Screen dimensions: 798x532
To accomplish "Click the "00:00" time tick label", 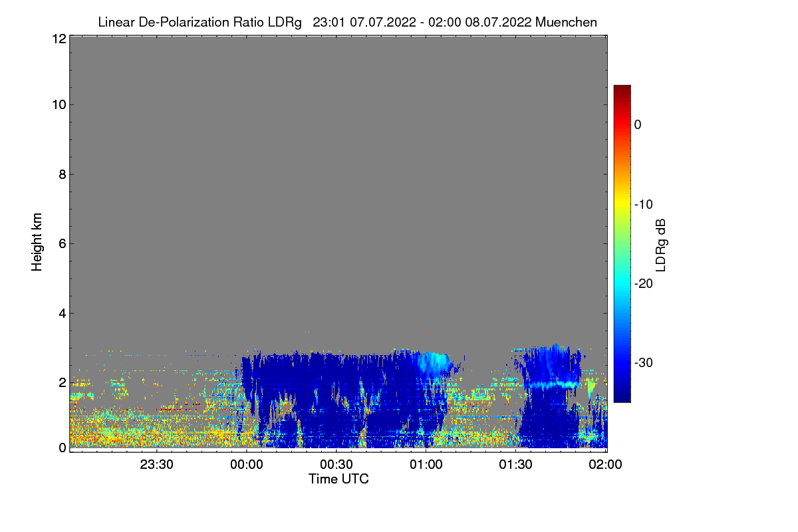I will pyautogui.click(x=247, y=465).
